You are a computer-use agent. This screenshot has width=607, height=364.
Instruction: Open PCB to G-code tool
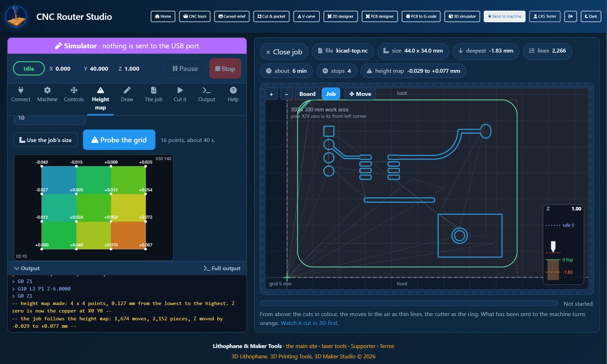(421, 16)
